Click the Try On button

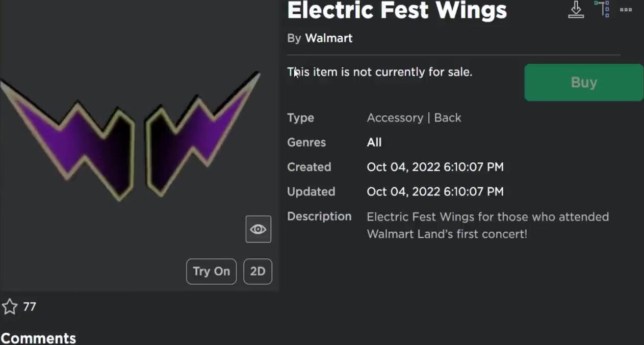point(211,272)
